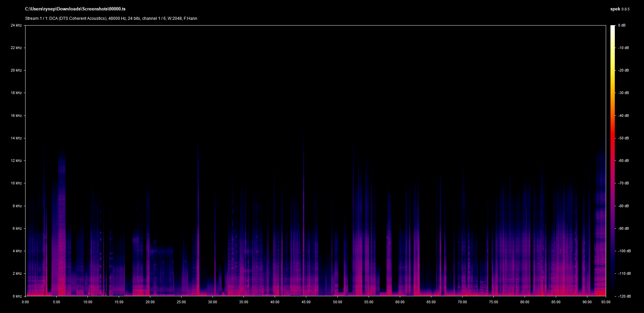The width and height of the screenshot is (644, 313).
Task: Click the -120 dB color scale label
Action: 624,296
